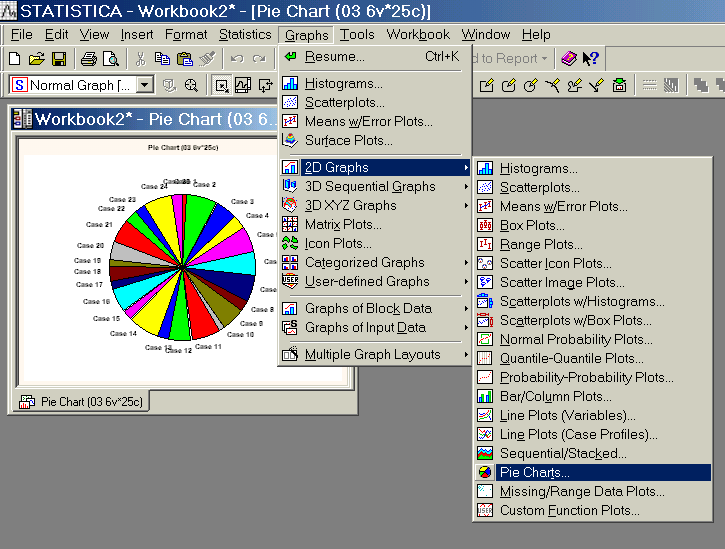725x549 pixels.
Task: Click the Matrix Plots icon in Graphs menu
Action: [x=290, y=224]
